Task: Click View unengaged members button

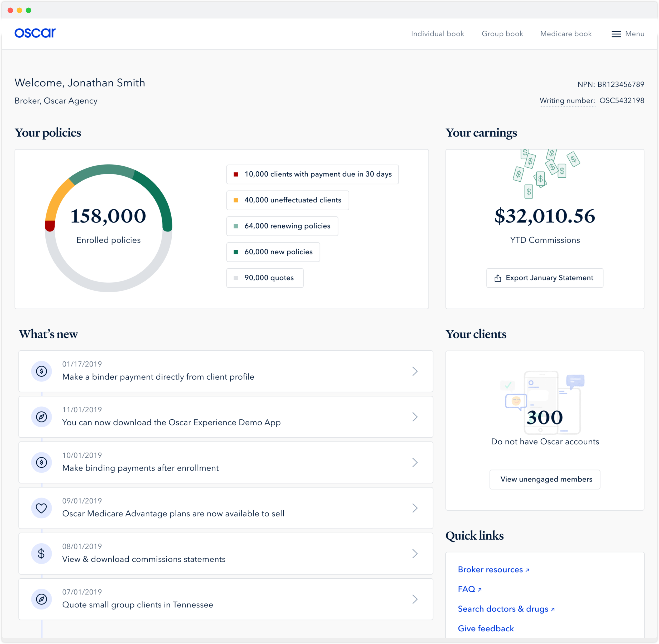Action: coord(545,479)
